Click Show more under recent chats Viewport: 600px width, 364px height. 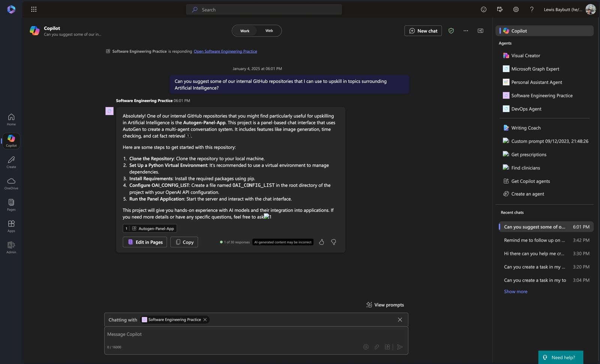click(x=515, y=291)
